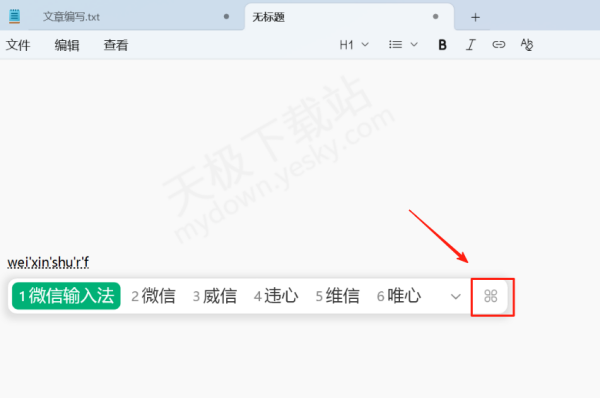Expand more candidate words chevron
The height and width of the screenshot is (398, 600).
click(455, 297)
